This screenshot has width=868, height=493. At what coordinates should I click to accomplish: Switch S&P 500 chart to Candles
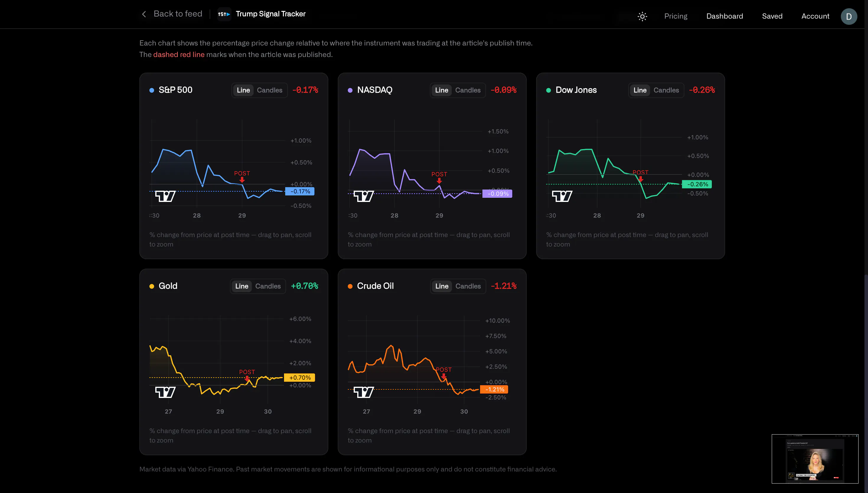pyautogui.click(x=270, y=90)
